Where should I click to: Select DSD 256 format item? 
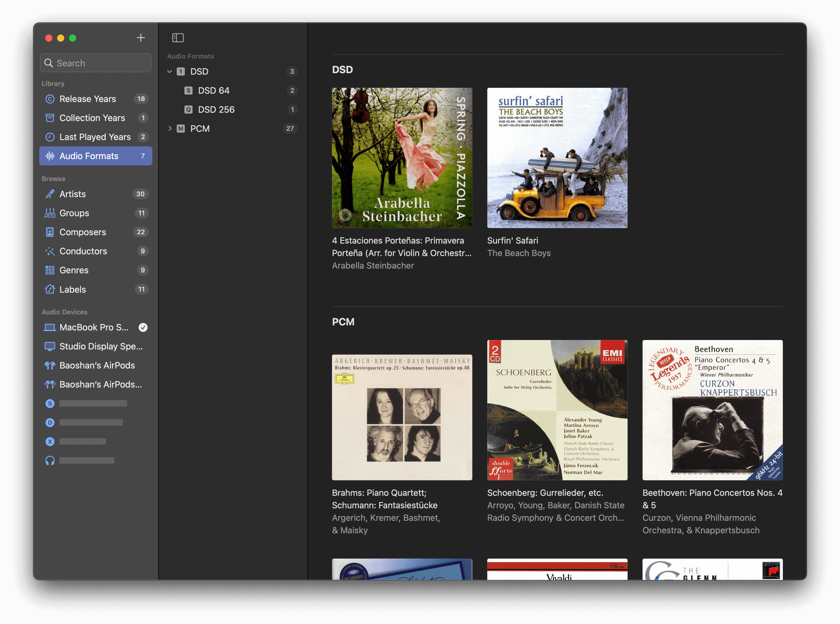pos(216,109)
